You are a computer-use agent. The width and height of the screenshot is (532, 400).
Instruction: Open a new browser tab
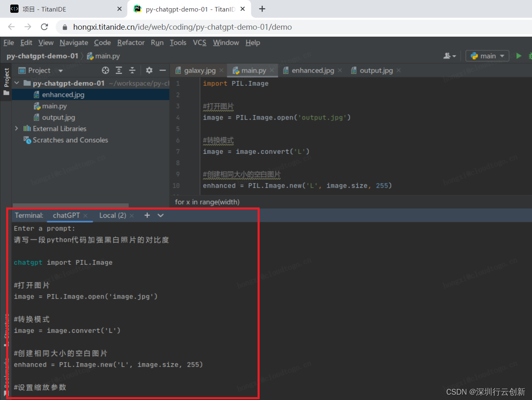(262, 9)
